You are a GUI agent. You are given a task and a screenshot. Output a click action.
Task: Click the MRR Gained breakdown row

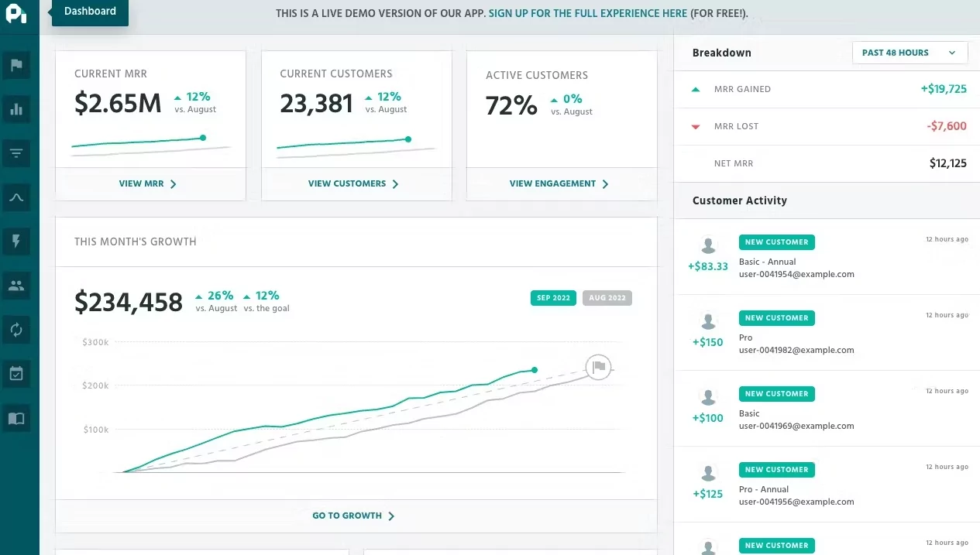tap(827, 89)
